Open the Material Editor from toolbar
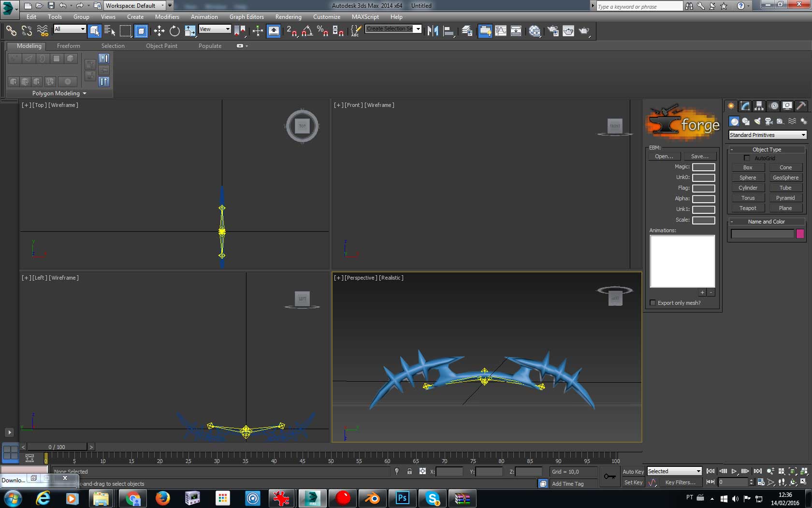Viewport: 812px width, 508px height. 535,31
